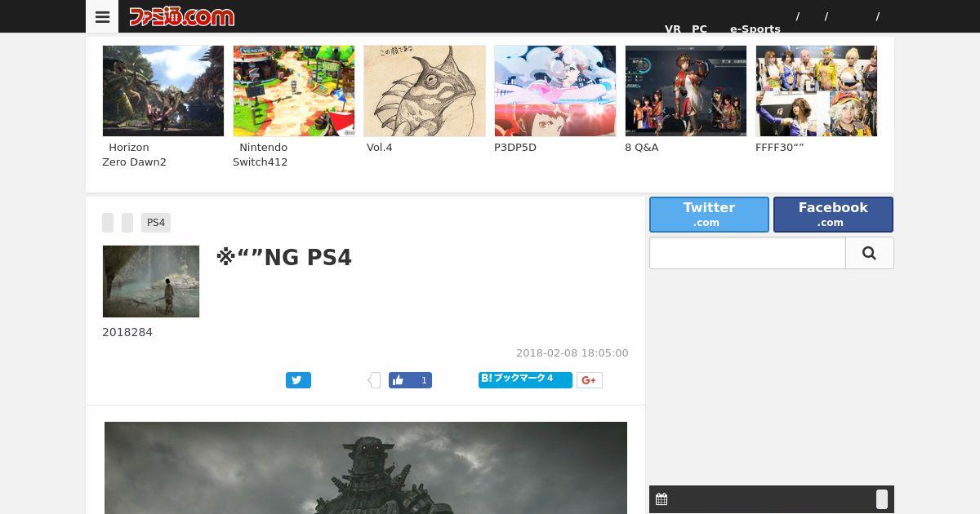
Task: Click the Vol.4 caption link
Action: 380,148
